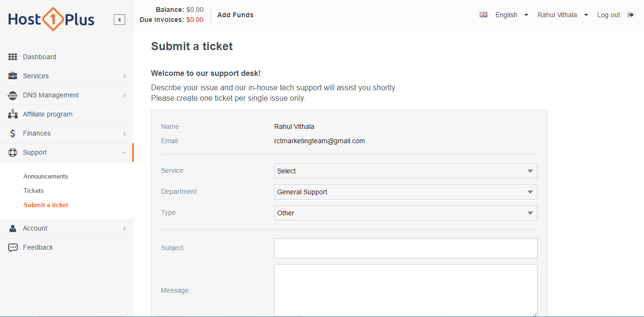644x317 pixels.
Task: Select the Affiliate program icon
Action: click(x=12, y=114)
